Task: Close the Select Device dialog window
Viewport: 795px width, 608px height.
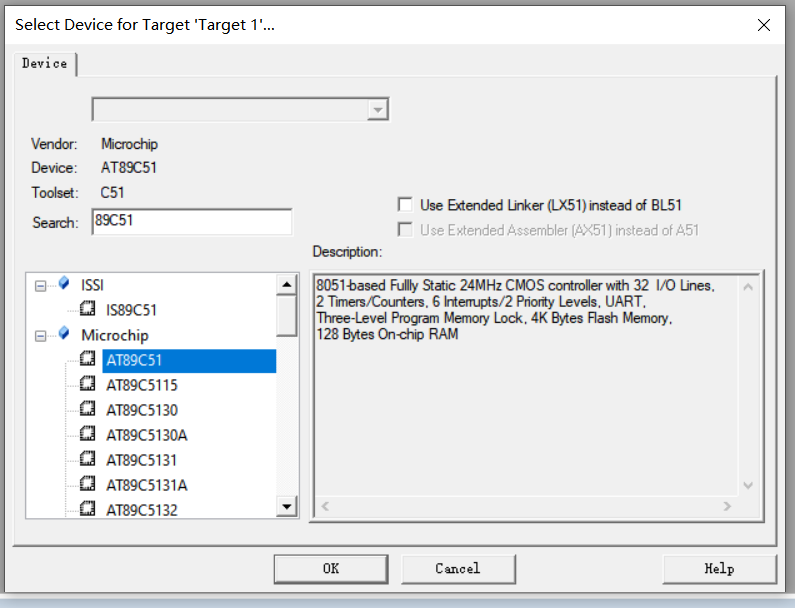Action: 764,25
